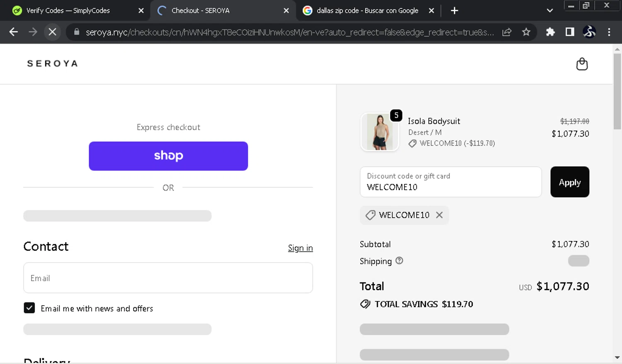Select the TOTAL SAVINGS $119.70 text
This screenshot has width=622, height=364.
pyautogui.click(x=424, y=304)
